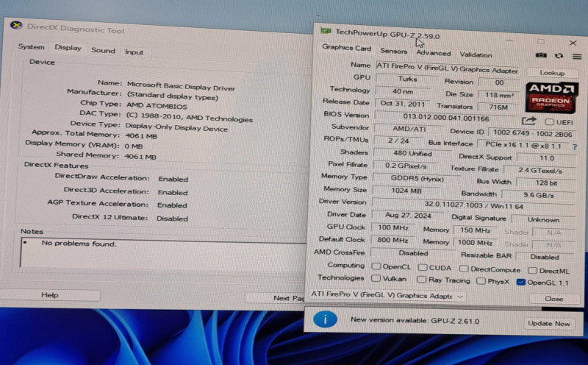Click the Release Date value Oct 31, 2011

pos(403,104)
